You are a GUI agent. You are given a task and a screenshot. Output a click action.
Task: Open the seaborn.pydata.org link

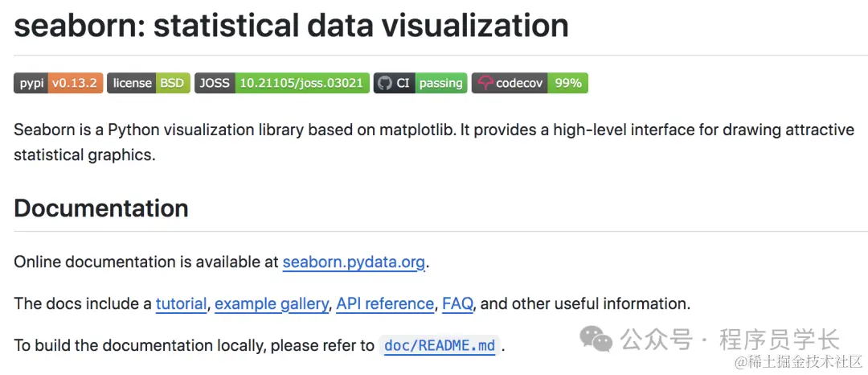point(354,262)
